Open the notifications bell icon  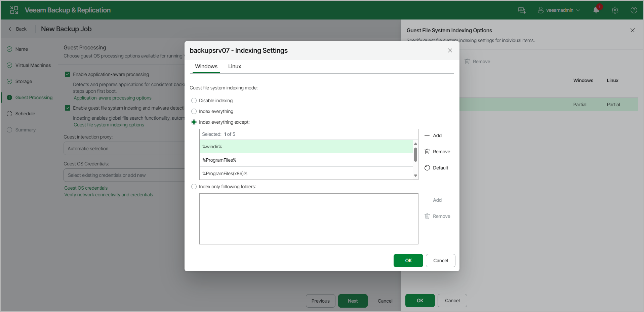(596, 10)
